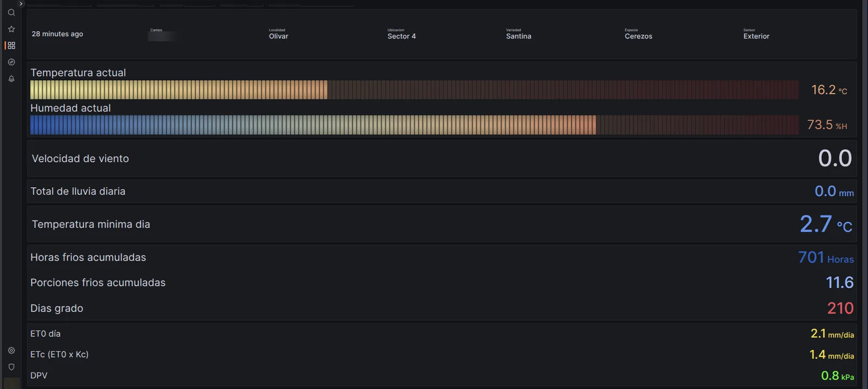Click the 16.2 °C temperature reading
868x389 pixels.
[x=829, y=90]
